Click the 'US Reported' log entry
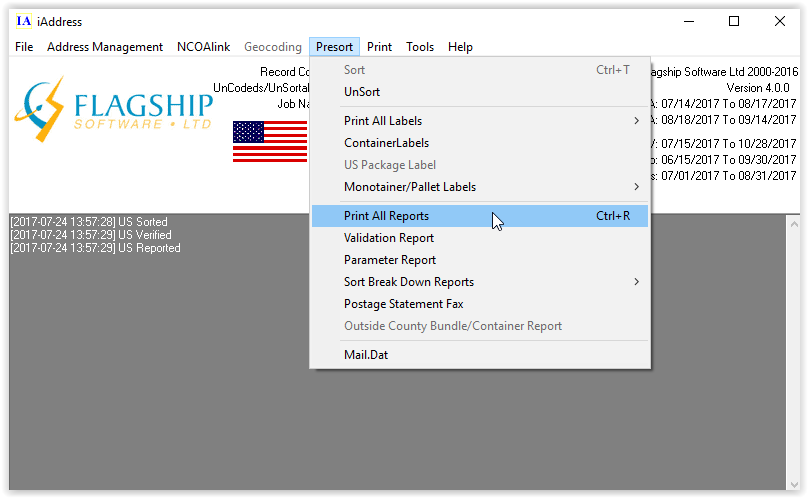808x498 pixels. tap(95, 248)
